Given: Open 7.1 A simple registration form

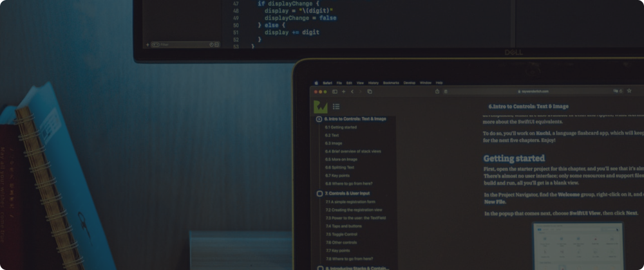Looking at the screenshot, I should [350, 202].
